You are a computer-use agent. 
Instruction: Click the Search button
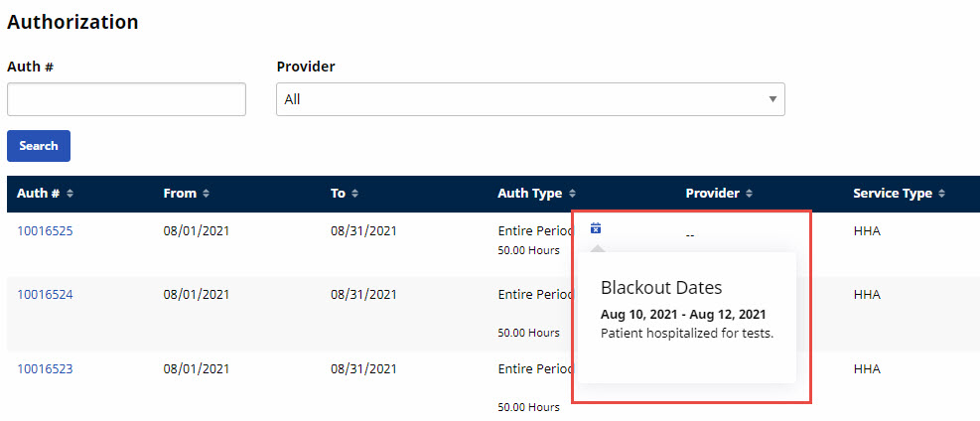pyautogui.click(x=39, y=146)
